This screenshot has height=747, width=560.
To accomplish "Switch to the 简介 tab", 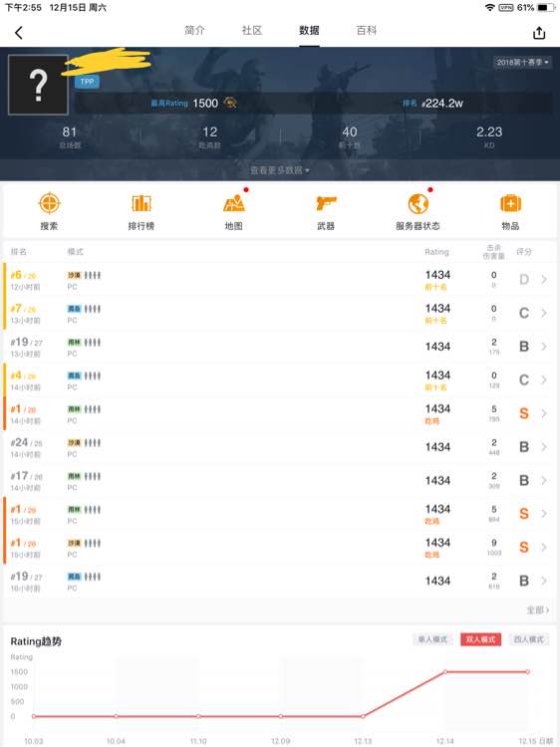I will point(194,31).
